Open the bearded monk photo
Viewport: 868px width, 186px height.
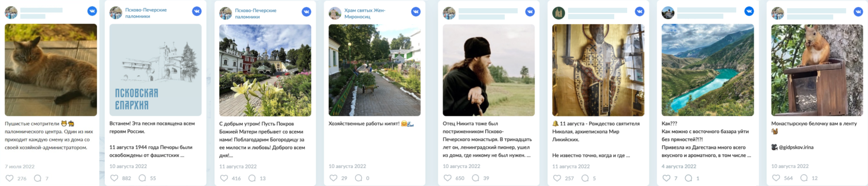click(x=489, y=70)
